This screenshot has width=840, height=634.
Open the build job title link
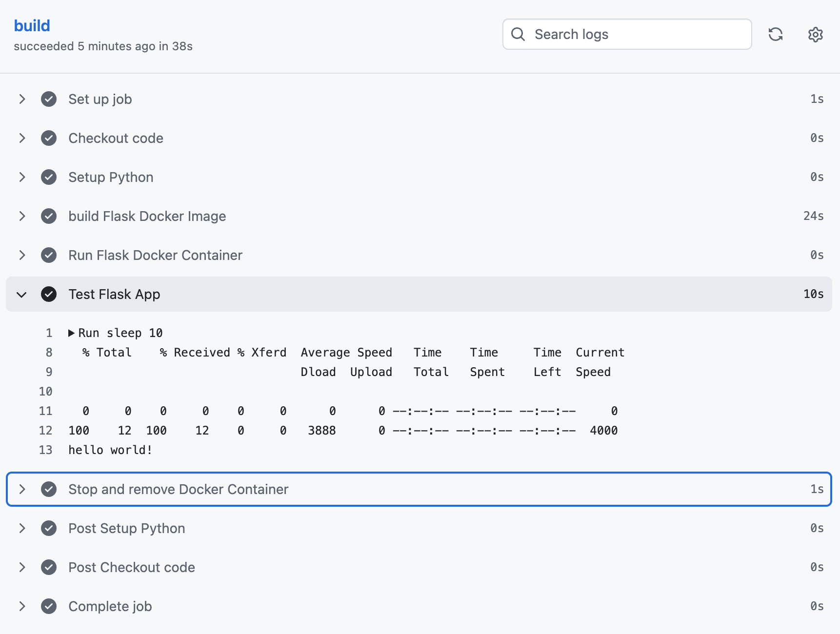pyautogui.click(x=32, y=25)
